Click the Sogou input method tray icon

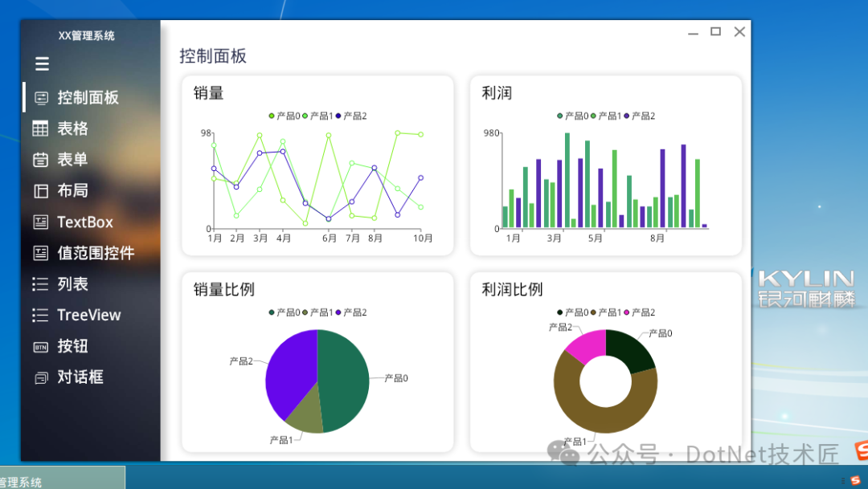[x=855, y=480]
